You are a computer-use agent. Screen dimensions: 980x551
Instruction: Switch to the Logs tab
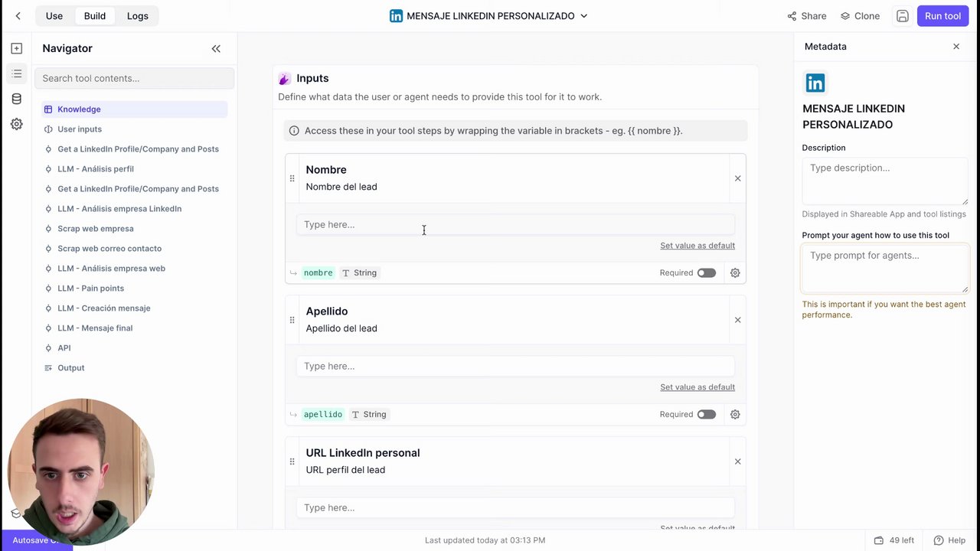(138, 16)
